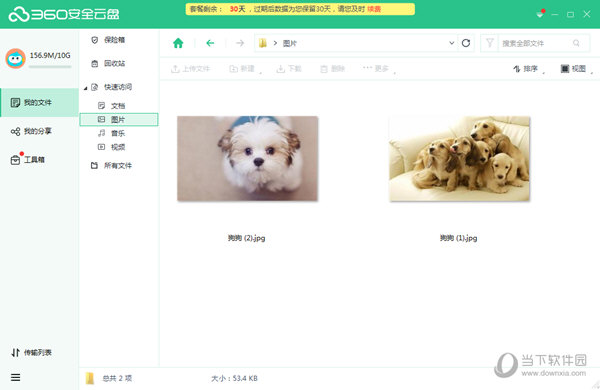Select the group of puppies thumbnail
This screenshot has width=600, height=390.
coord(460,158)
